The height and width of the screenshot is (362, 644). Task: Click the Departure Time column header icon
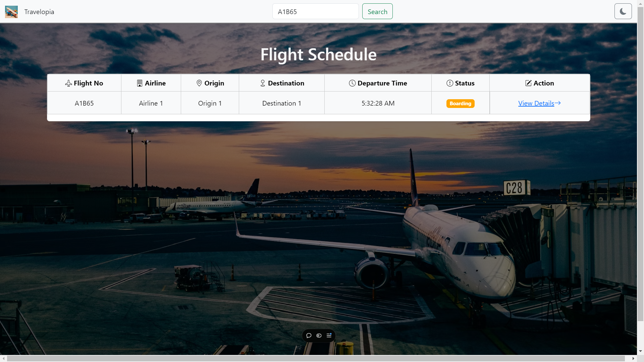pyautogui.click(x=353, y=83)
